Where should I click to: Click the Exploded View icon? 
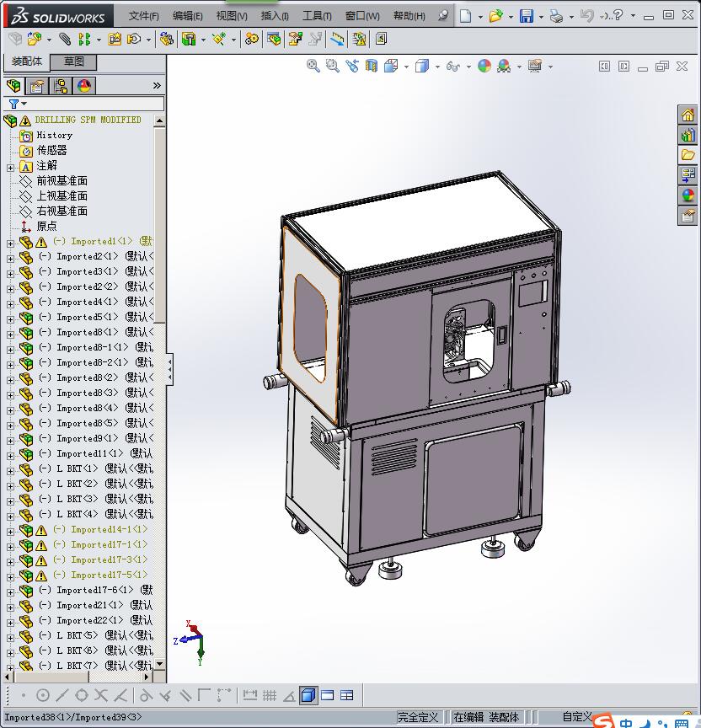click(295, 39)
